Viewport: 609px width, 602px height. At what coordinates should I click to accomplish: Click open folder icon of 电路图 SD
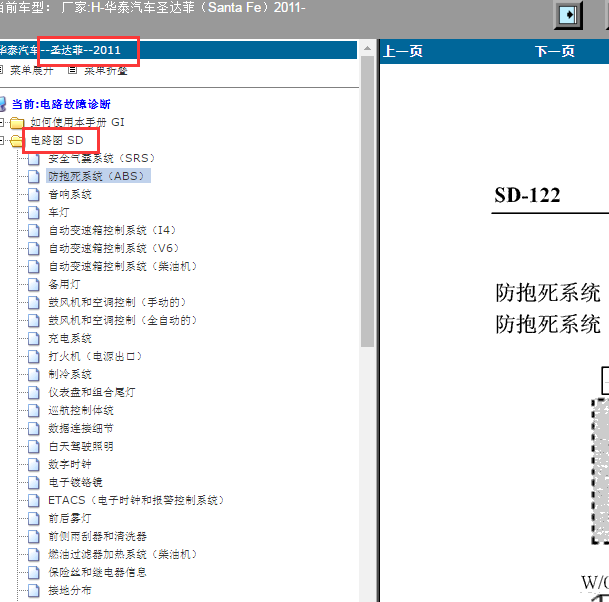(x=17, y=141)
